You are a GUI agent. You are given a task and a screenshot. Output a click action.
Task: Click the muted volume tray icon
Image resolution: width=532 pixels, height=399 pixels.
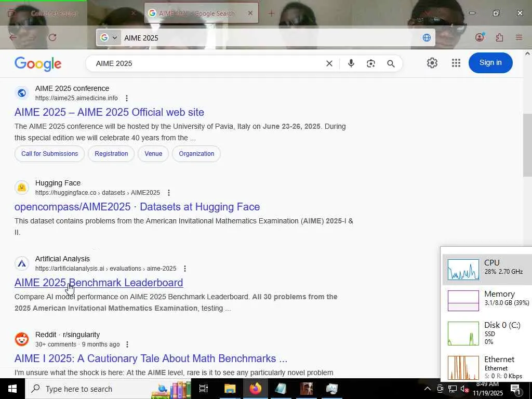(464, 389)
